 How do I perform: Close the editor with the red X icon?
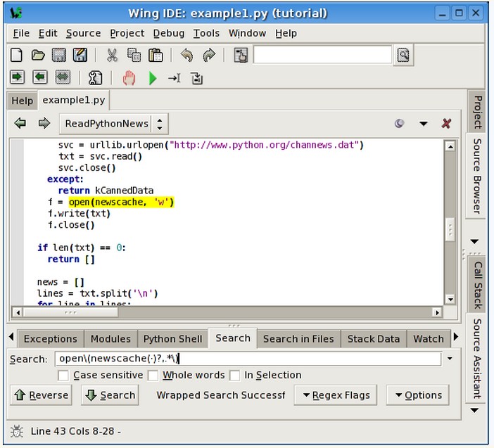click(x=446, y=123)
